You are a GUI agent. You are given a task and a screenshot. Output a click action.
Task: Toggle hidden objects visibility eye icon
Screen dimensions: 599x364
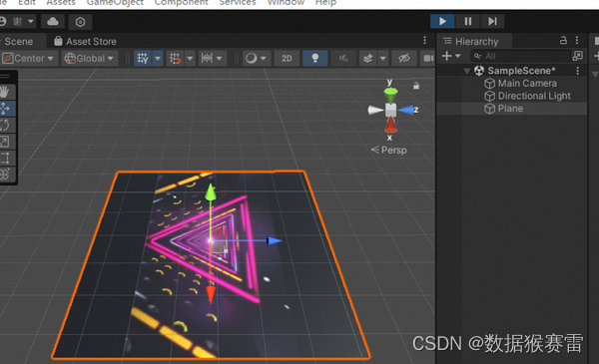pos(404,59)
